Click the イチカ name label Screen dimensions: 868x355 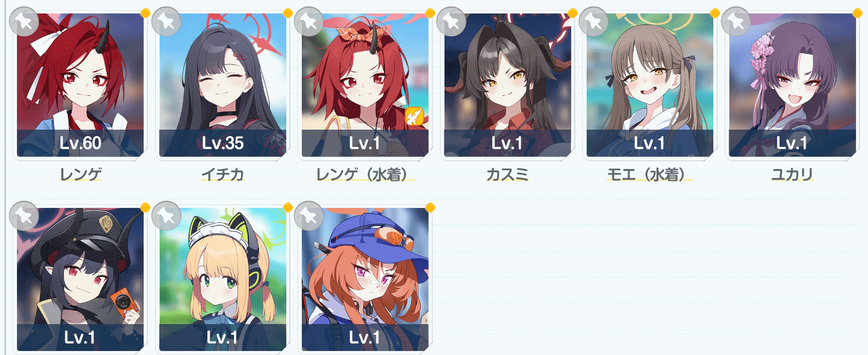coord(222,174)
